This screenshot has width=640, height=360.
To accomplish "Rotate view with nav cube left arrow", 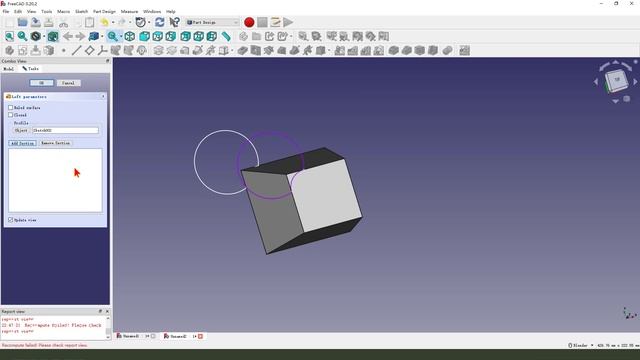I will point(596,82).
